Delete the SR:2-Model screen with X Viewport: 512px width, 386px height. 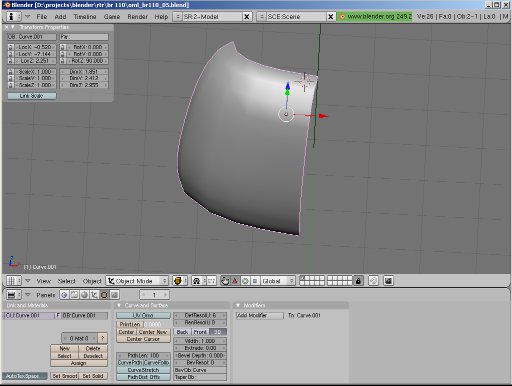[247, 16]
